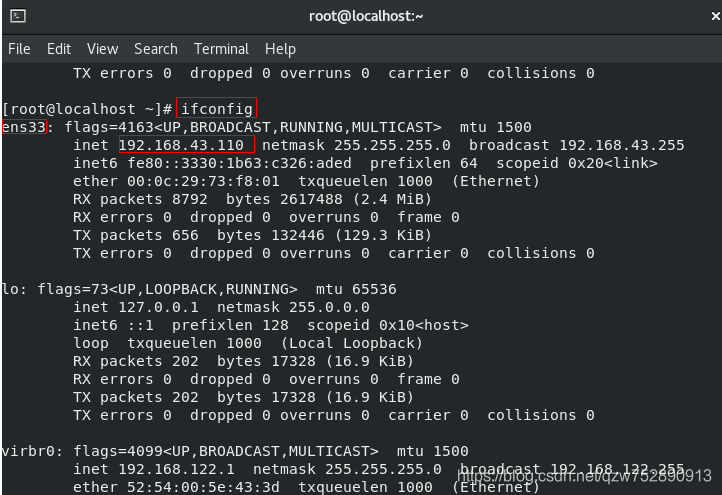Click the MAC address 00:0c:29:73:f8:01

[203, 181]
